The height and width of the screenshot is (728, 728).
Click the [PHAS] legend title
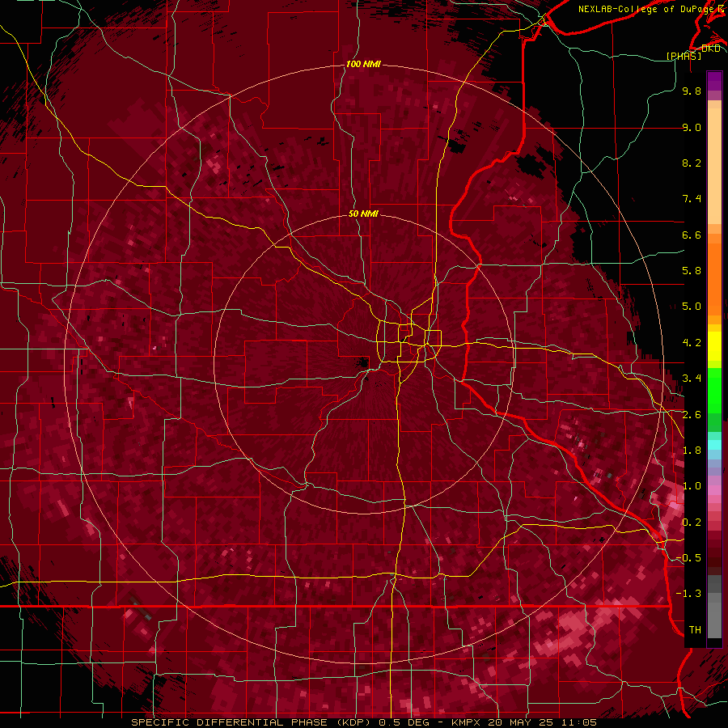coord(684,56)
